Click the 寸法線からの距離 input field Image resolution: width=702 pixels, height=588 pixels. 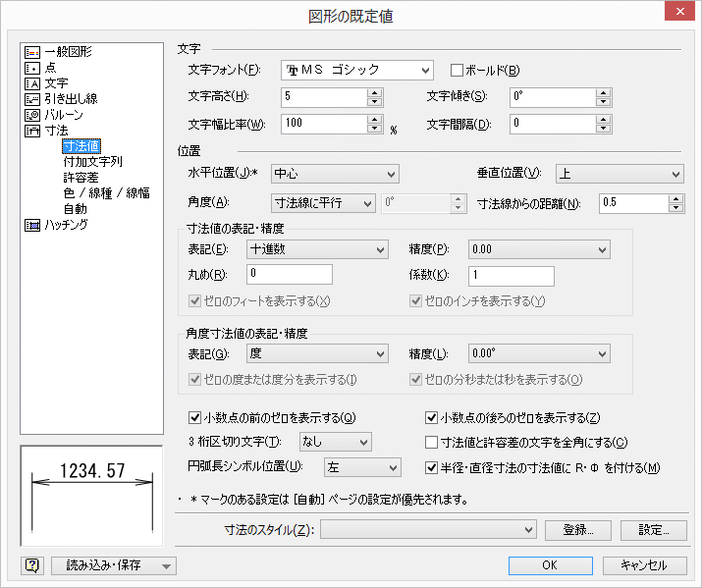coord(633,203)
